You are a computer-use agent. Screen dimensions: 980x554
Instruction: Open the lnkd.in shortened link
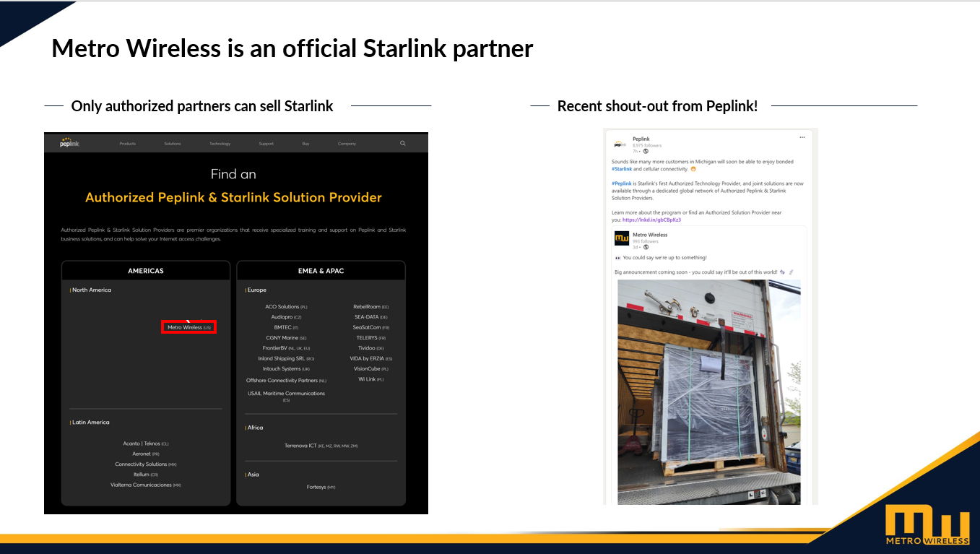(651, 220)
